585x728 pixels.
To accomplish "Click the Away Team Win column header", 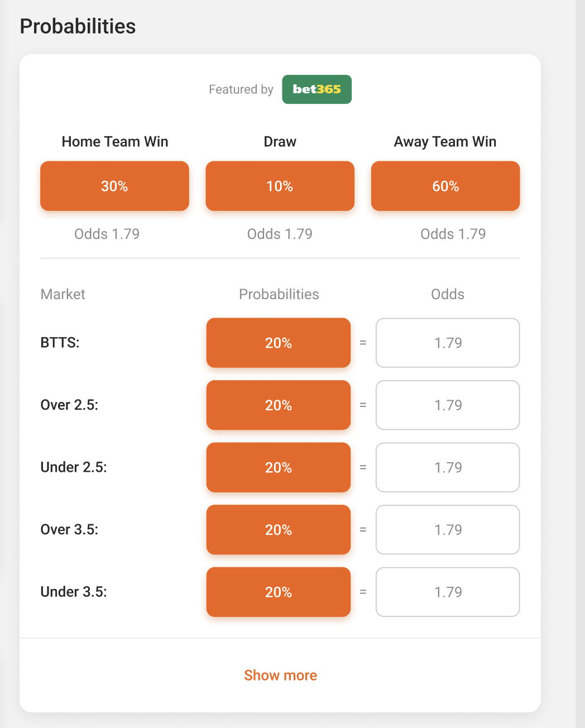I will pyautogui.click(x=445, y=141).
